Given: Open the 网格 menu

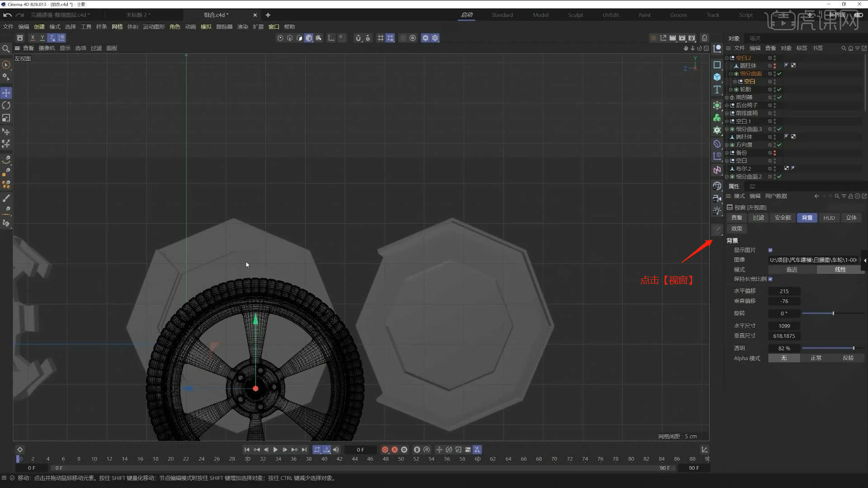Looking at the screenshot, I should point(117,26).
